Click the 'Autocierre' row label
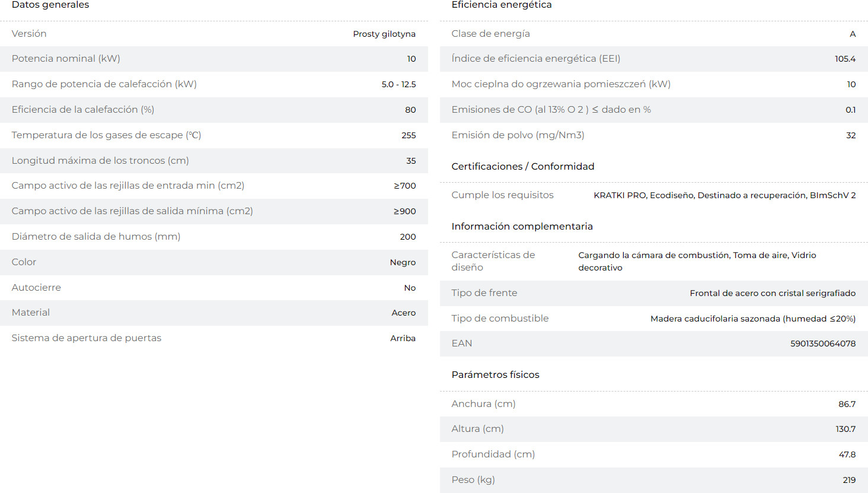 coord(36,288)
